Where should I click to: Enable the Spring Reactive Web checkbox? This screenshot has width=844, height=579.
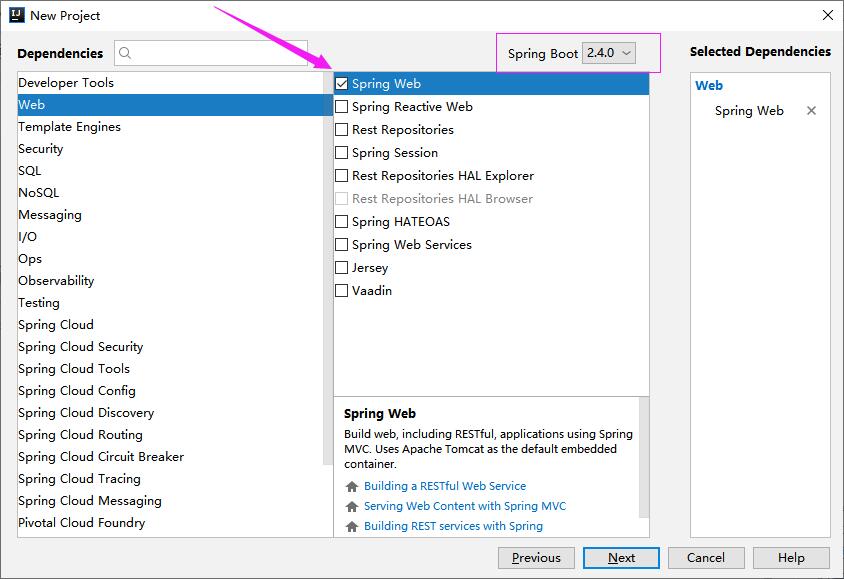pos(341,107)
